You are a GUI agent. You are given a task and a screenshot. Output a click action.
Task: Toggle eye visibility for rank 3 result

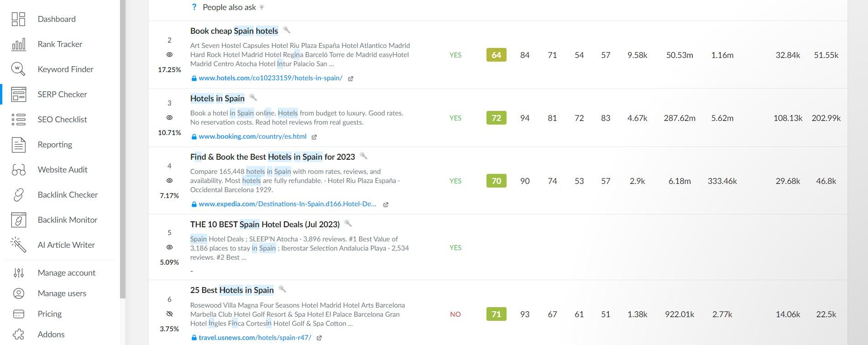169,118
